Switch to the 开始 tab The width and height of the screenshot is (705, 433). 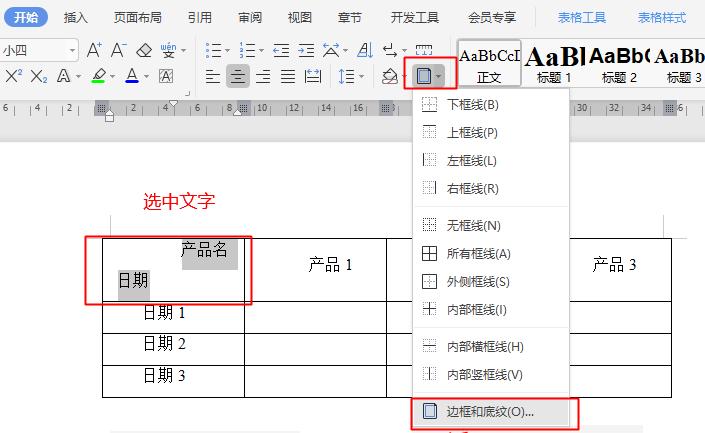tap(26, 18)
